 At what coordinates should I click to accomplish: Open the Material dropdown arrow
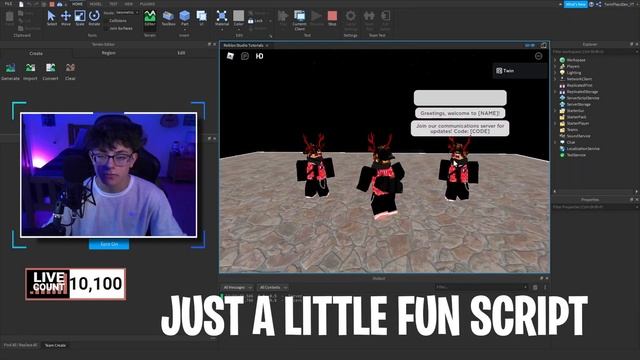click(222, 29)
